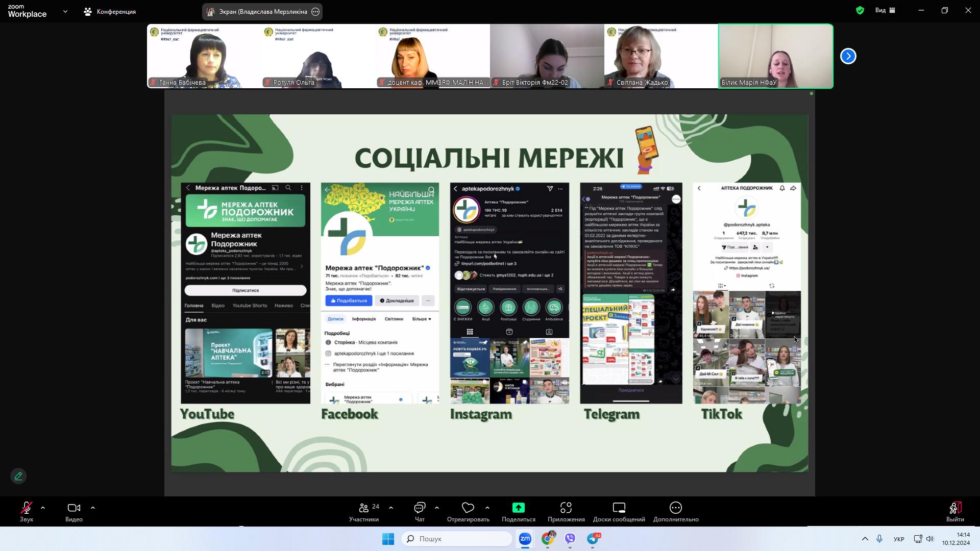Turn on camera with the Видео button
The image size is (980, 551).
74,512
